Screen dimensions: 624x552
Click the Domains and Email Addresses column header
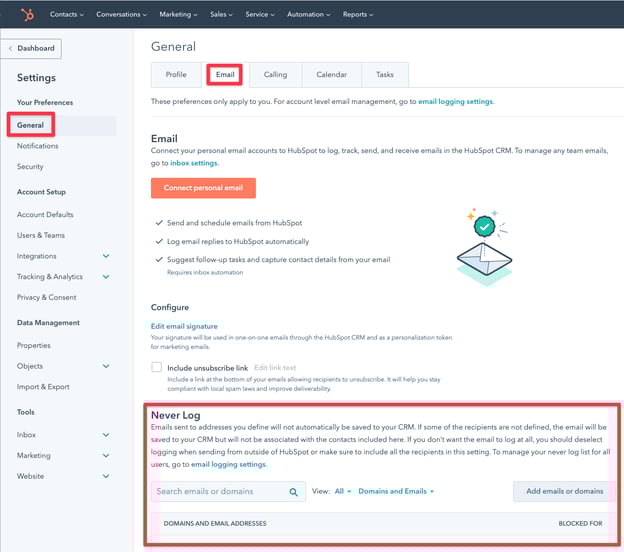[x=215, y=524]
